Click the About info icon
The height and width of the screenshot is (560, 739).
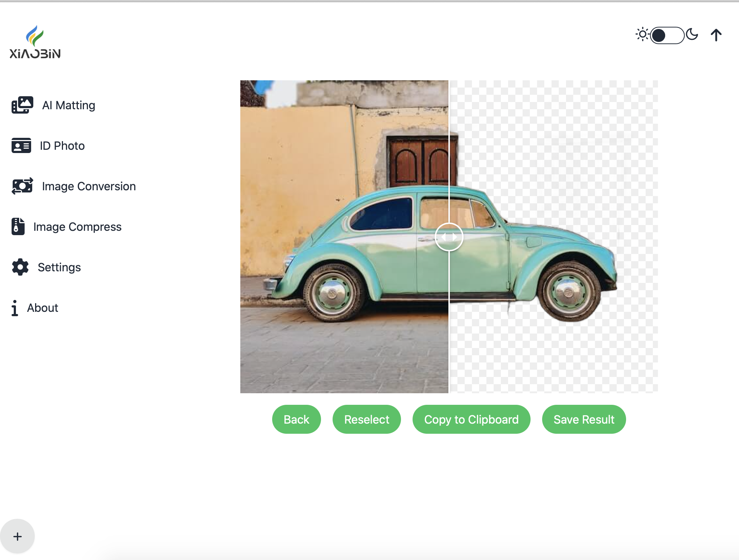(14, 308)
